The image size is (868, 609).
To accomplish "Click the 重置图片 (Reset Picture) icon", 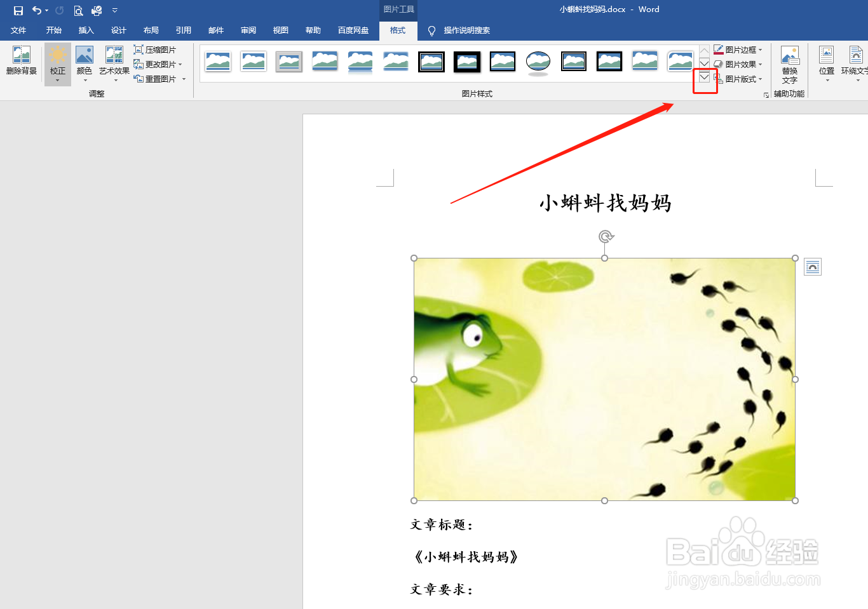I will click(156, 79).
